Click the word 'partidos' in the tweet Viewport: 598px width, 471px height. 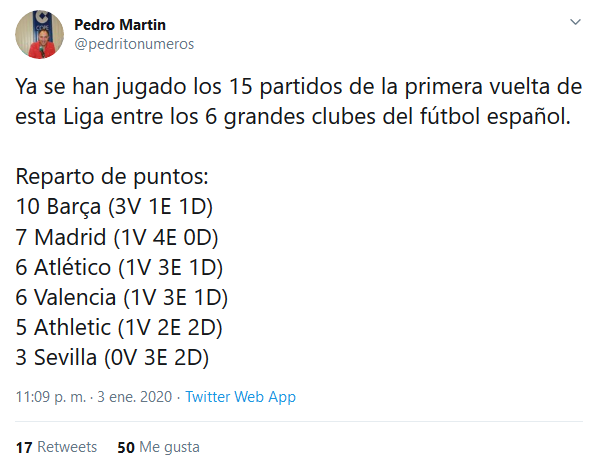point(301,87)
